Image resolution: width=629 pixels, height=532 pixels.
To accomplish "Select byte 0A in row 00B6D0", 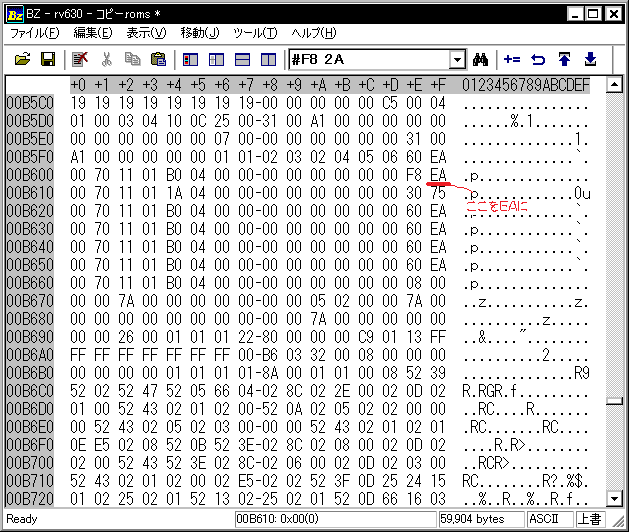I will (294, 409).
